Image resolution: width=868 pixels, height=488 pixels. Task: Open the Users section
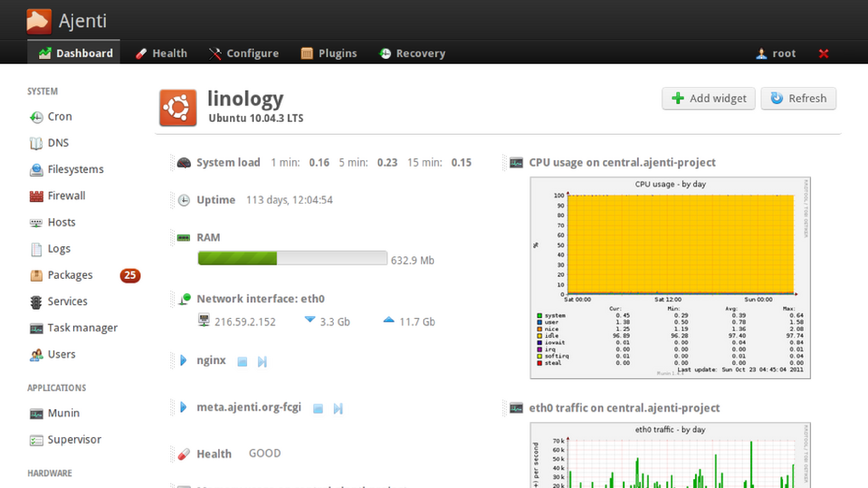point(52,354)
